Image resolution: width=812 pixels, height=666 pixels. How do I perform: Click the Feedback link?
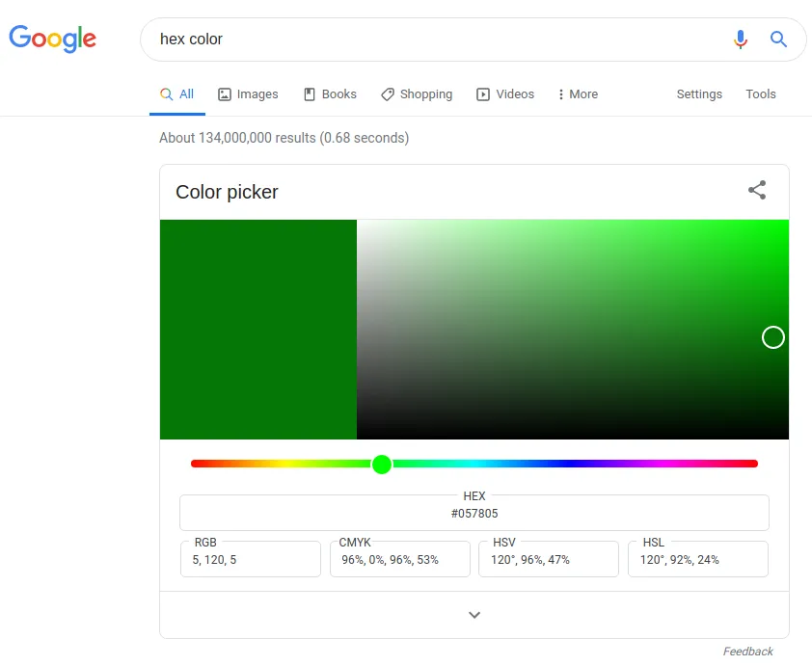(747, 651)
